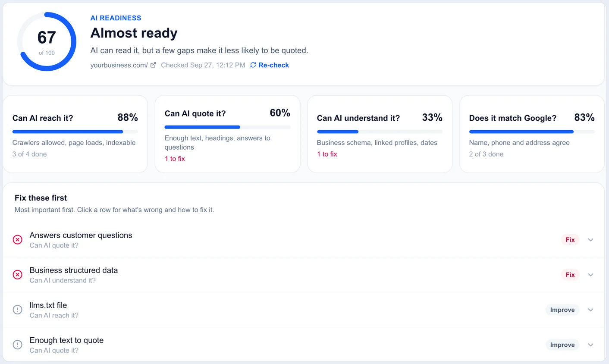Open the yourbusiness.com/ link
The image size is (609, 364).
click(x=119, y=65)
